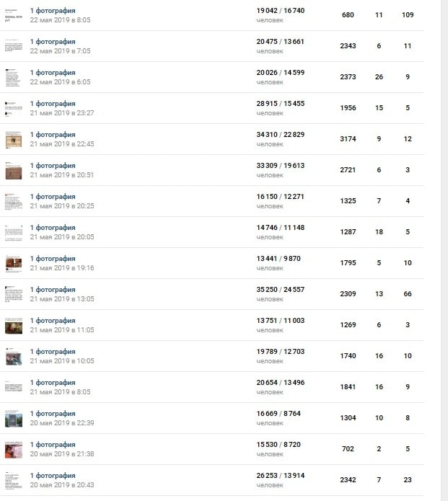Click '1 фотография' link for 20 мая 20:43
Image resolution: width=448 pixels, height=501 pixels.
click(x=53, y=476)
